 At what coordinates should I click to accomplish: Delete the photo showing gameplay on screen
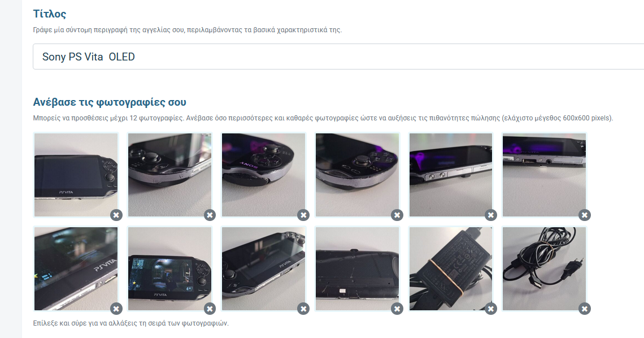[210, 309]
